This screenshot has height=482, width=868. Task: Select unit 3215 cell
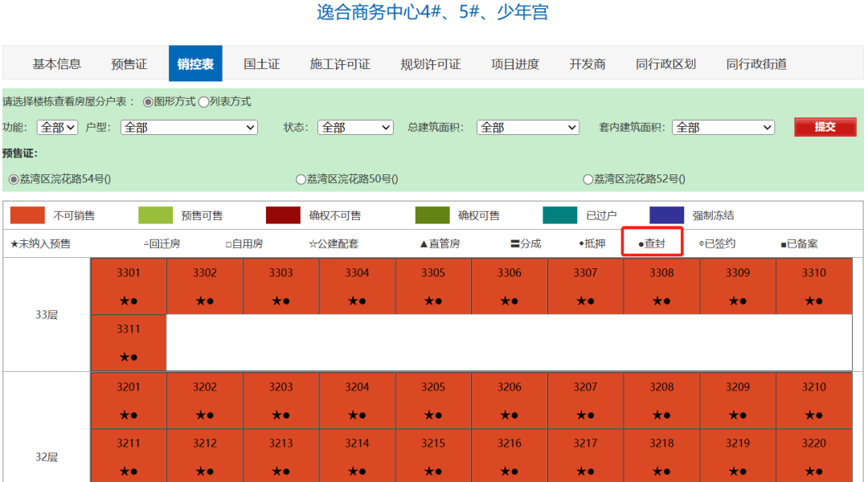pyautogui.click(x=433, y=456)
